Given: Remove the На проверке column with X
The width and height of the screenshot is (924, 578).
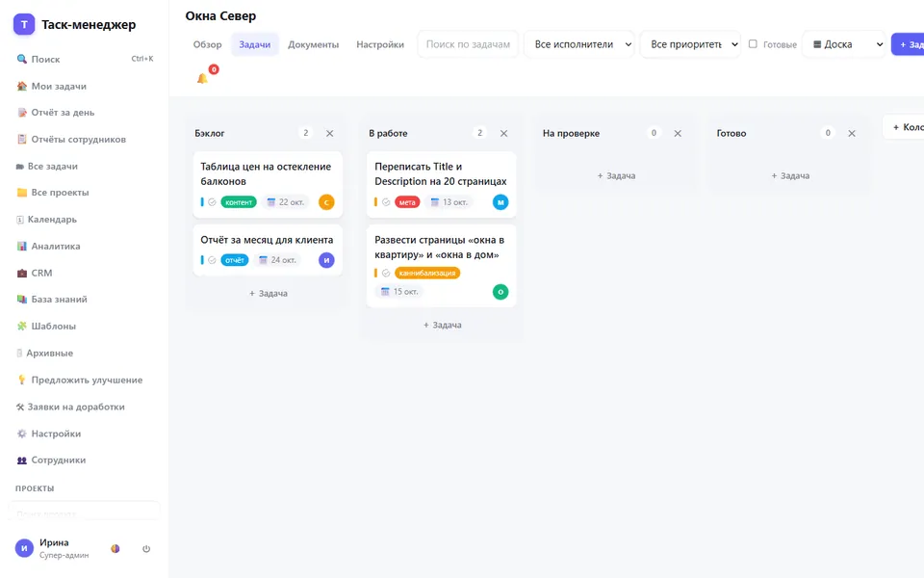Looking at the screenshot, I should tap(678, 133).
